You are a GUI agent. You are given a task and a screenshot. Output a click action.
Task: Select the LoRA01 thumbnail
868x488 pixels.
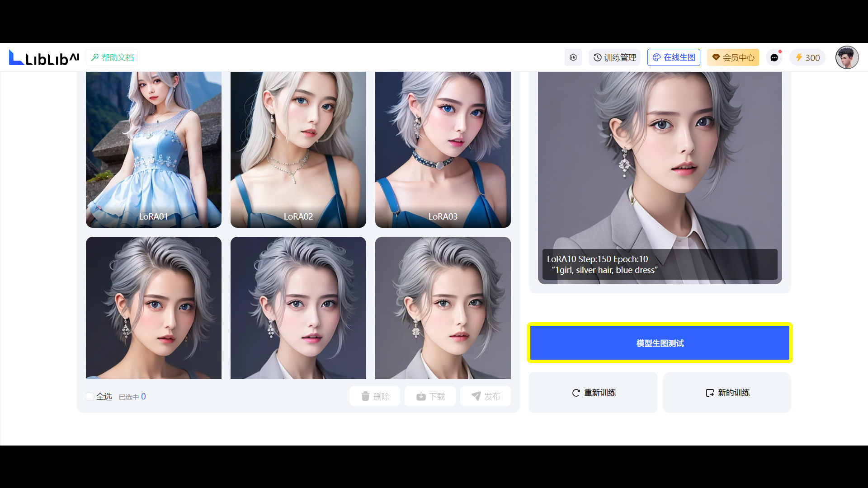pyautogui.click(x=154, y=149)
